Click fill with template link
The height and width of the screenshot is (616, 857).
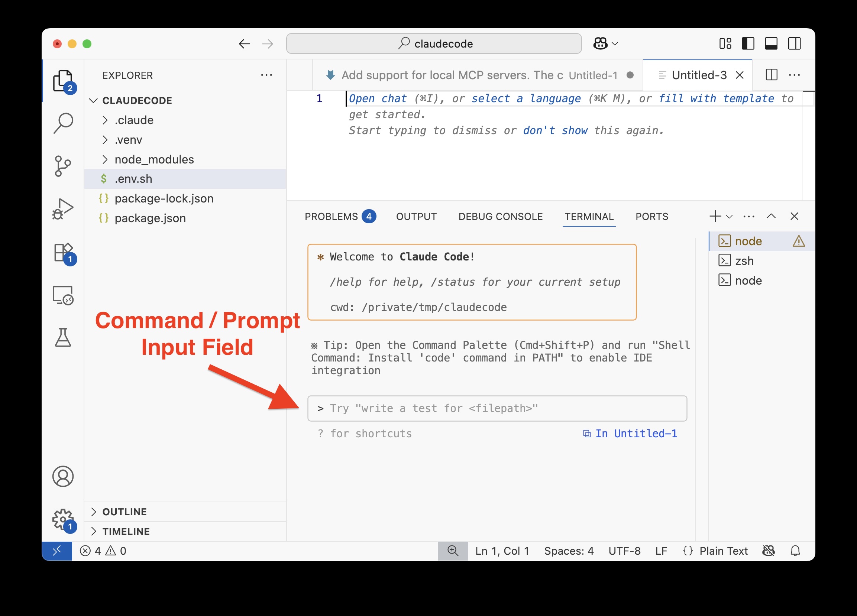[x=716, y=98]
